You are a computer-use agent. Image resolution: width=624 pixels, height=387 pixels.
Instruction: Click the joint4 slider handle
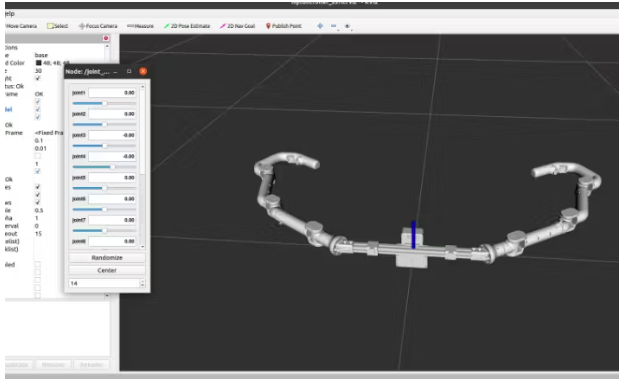click(x=113, y=167)
